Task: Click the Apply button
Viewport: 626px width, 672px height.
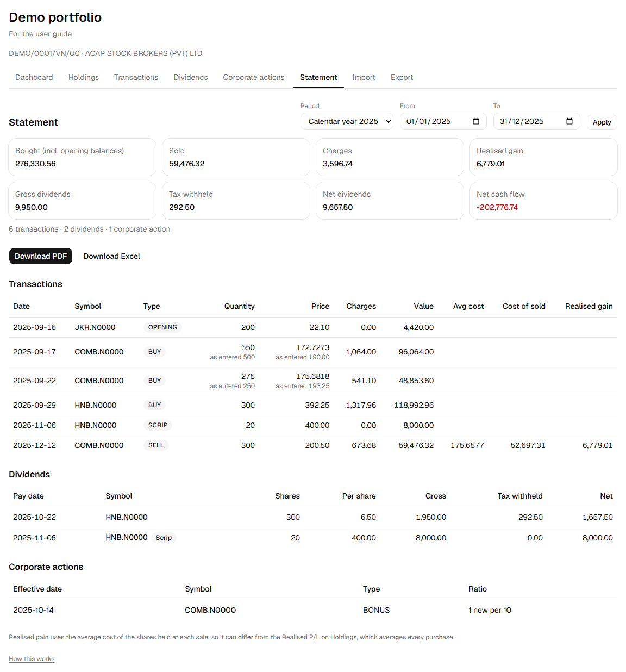Action: [602, 122]
